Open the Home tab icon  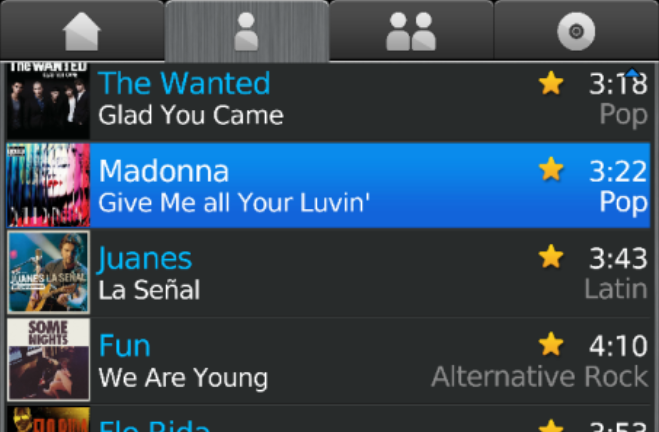[82, 31]
